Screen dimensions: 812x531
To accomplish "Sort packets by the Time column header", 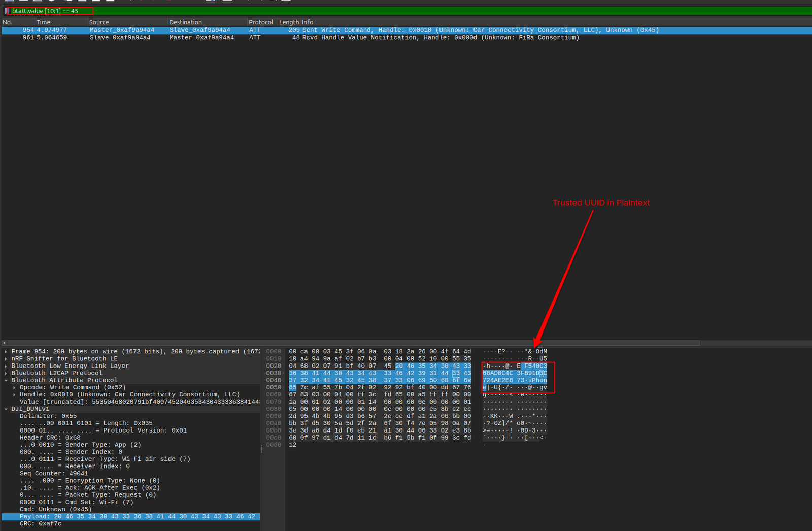I will click(x=60, y=22).
